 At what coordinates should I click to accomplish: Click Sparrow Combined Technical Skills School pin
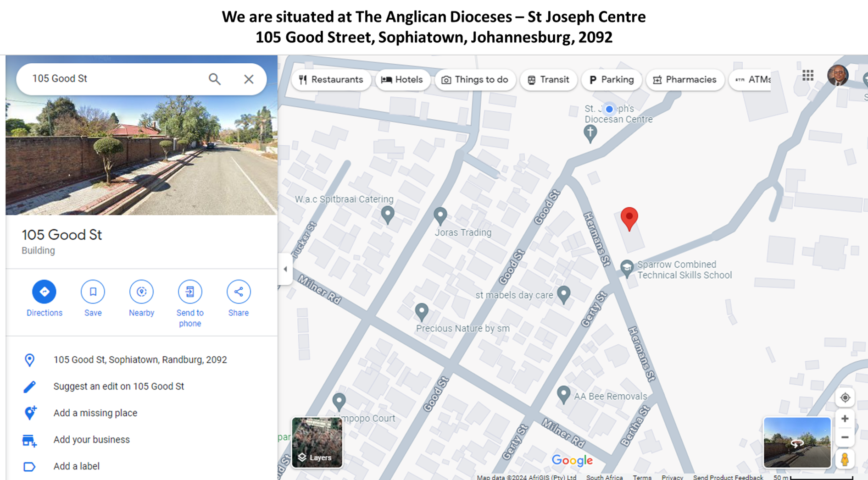coord(627,268)
